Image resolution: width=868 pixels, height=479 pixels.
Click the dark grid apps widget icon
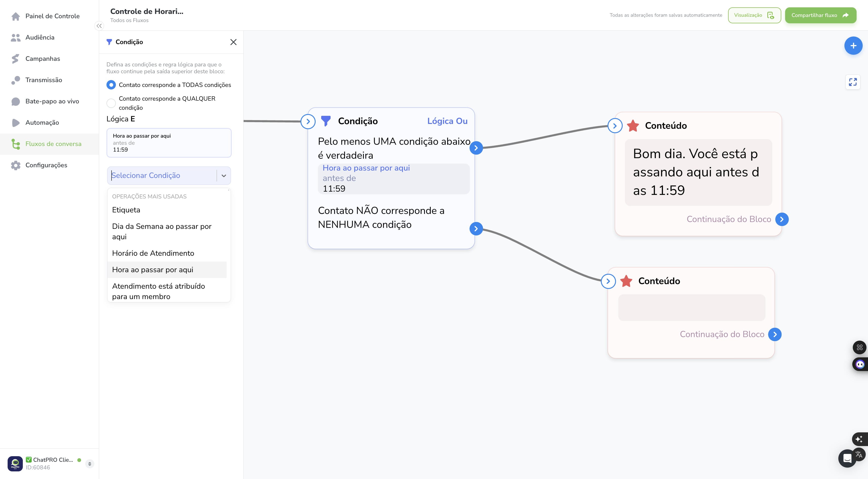[x=860, y=347]
